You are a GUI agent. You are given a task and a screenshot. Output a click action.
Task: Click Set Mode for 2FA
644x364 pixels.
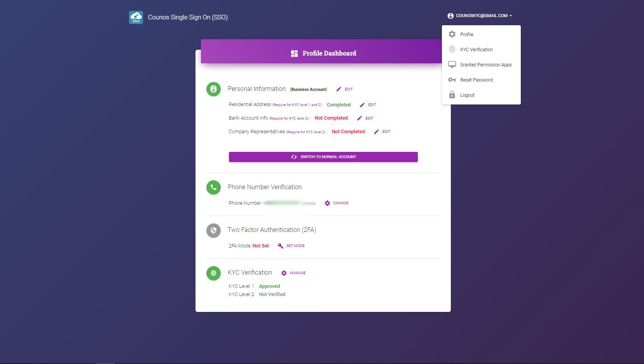click(291, 246)
